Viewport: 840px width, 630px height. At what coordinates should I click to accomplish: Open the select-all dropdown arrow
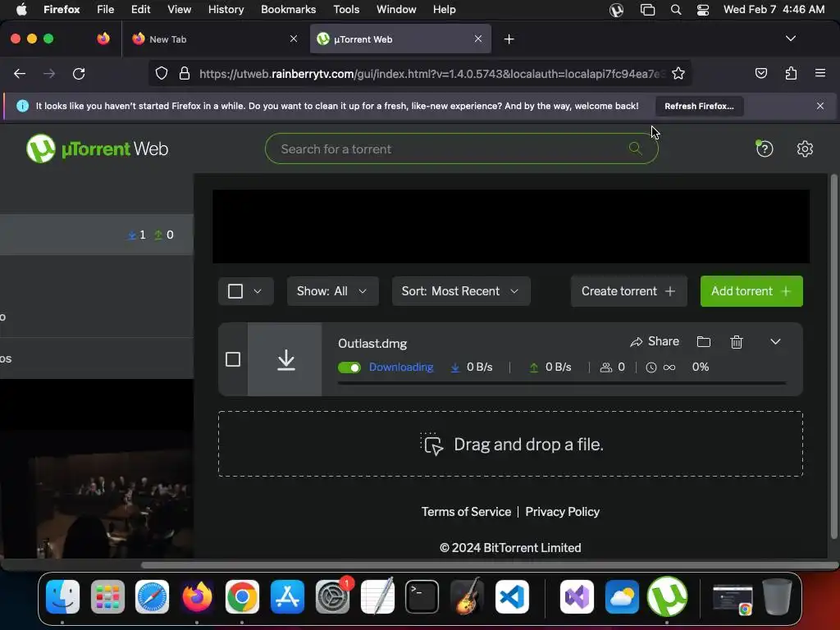(258, 291)
